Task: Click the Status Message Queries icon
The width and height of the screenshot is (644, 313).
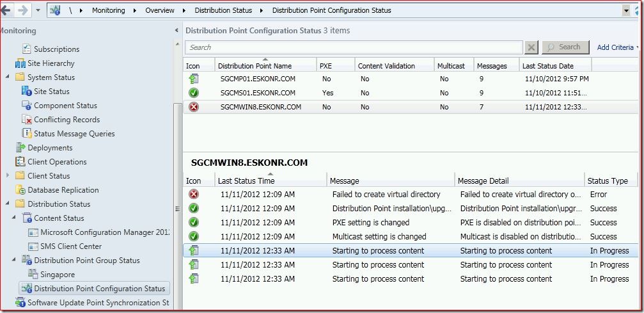Action: click(x=26, y=134)
